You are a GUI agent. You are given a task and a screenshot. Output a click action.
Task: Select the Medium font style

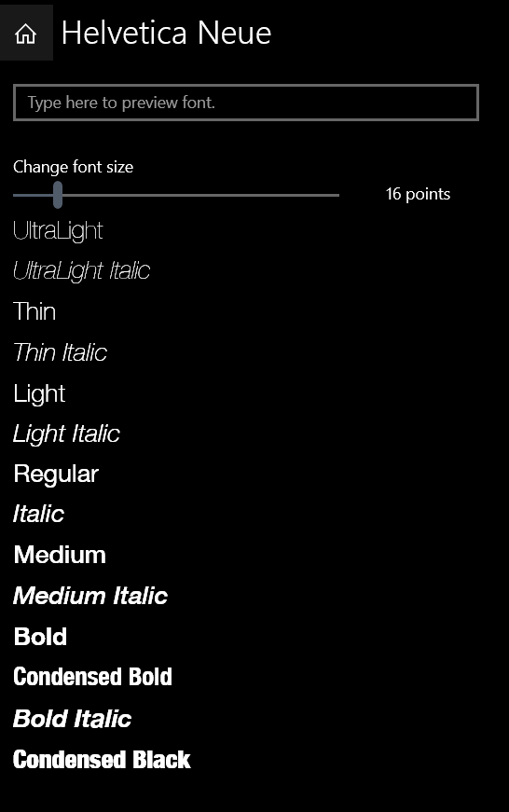60,555
